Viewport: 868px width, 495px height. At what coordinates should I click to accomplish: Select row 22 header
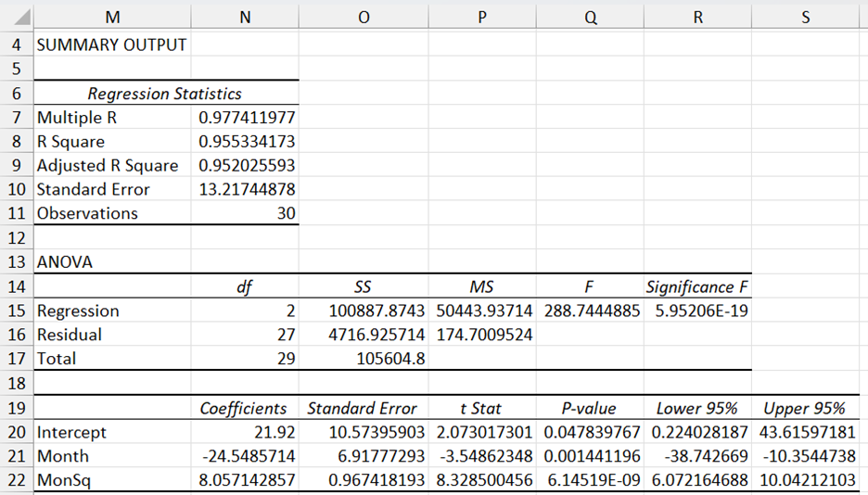pos(17,480)
